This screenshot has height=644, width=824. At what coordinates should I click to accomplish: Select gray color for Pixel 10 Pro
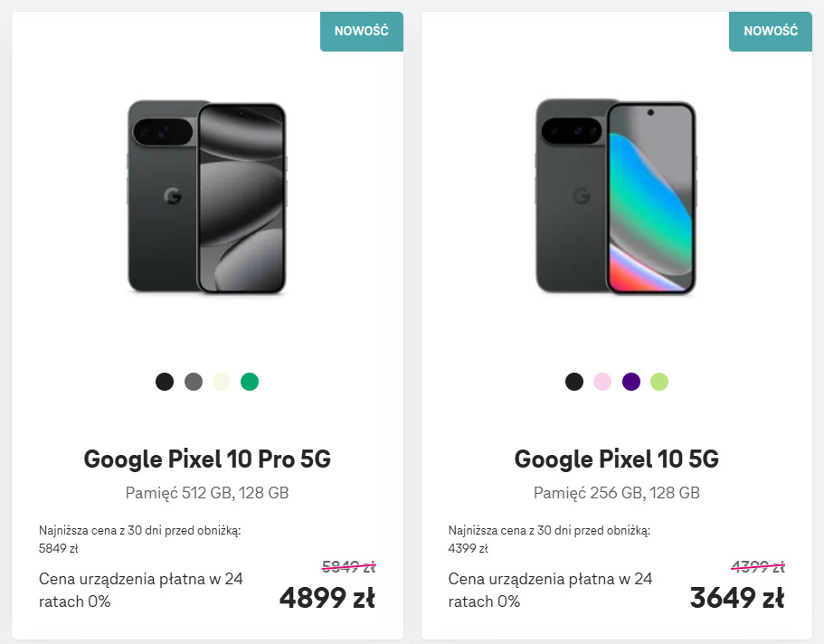(x=193, y=382)
